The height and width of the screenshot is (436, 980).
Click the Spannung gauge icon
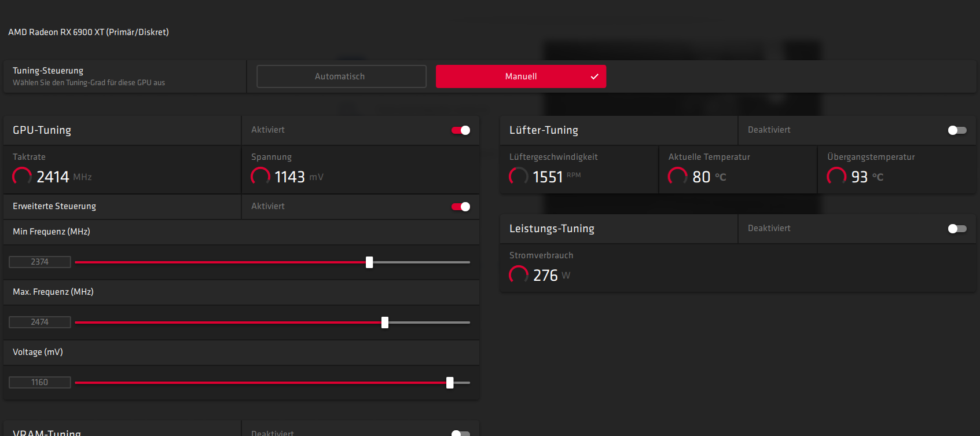click(x=260, y=177)
